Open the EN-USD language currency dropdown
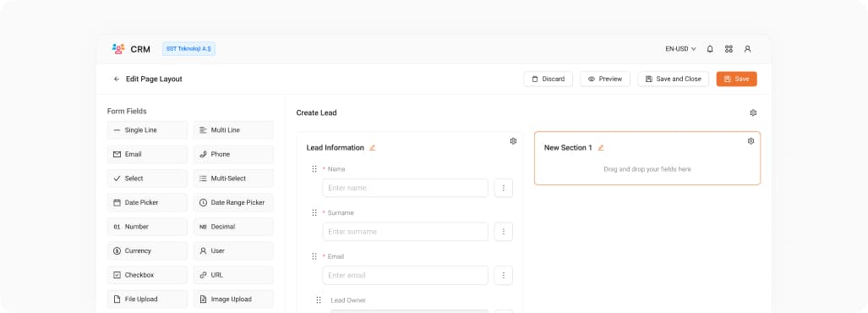 [680, 49]
